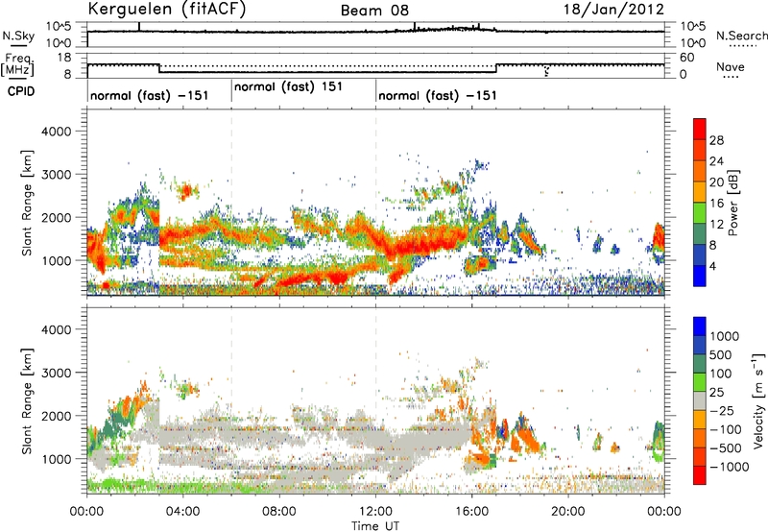768x532 pixels.
Task: Click the 'Slant Range [km]' label of velocity panel
Action: tap(28, 400)
